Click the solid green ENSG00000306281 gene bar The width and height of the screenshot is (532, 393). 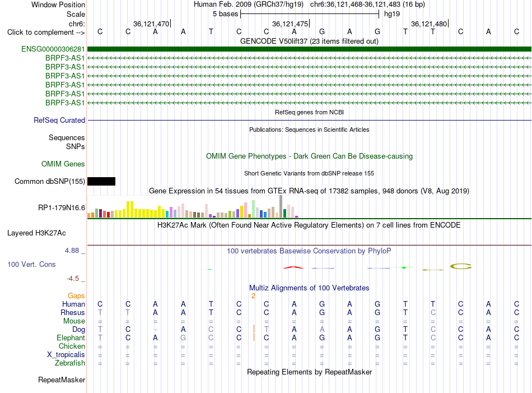[309, 49]
